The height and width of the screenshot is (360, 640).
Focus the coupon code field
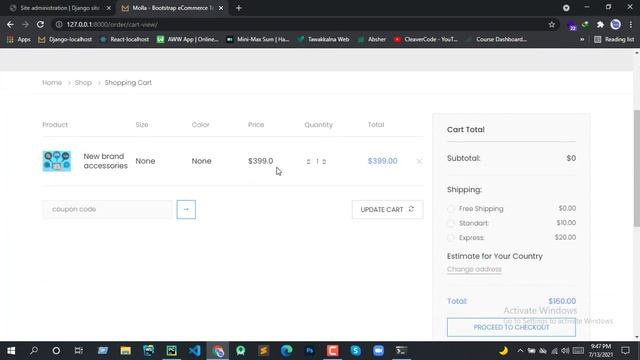tap(107, 209)
